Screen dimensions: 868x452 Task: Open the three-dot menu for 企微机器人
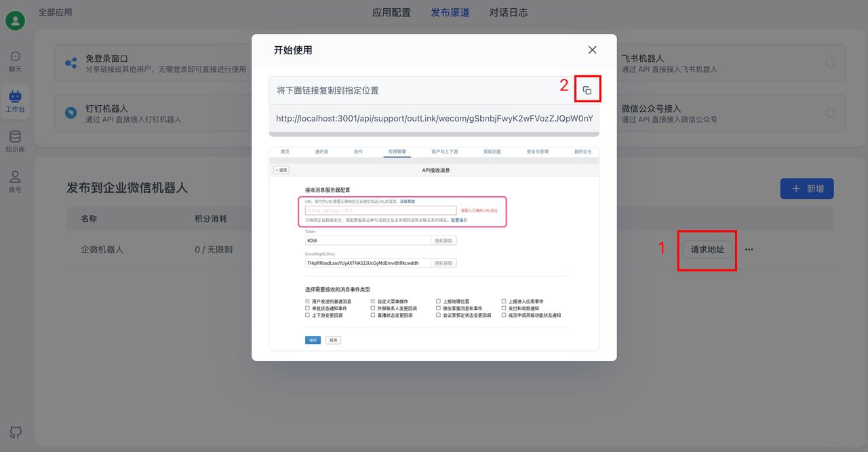tap(749, 250)
